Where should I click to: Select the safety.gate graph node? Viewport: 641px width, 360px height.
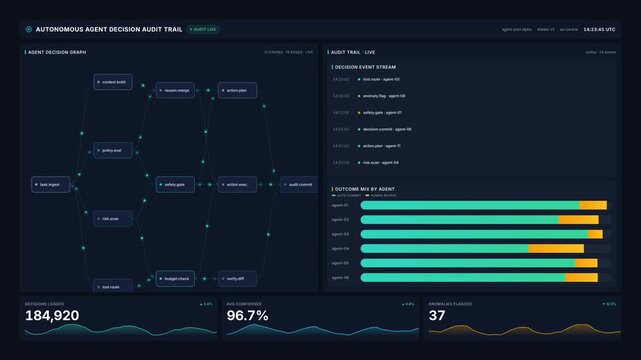coord(175,185)
